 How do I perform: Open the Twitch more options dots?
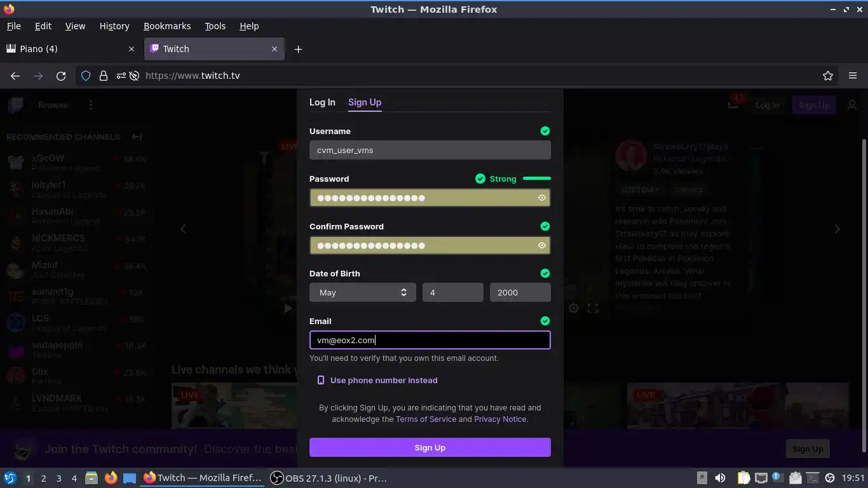pos(91,105)
